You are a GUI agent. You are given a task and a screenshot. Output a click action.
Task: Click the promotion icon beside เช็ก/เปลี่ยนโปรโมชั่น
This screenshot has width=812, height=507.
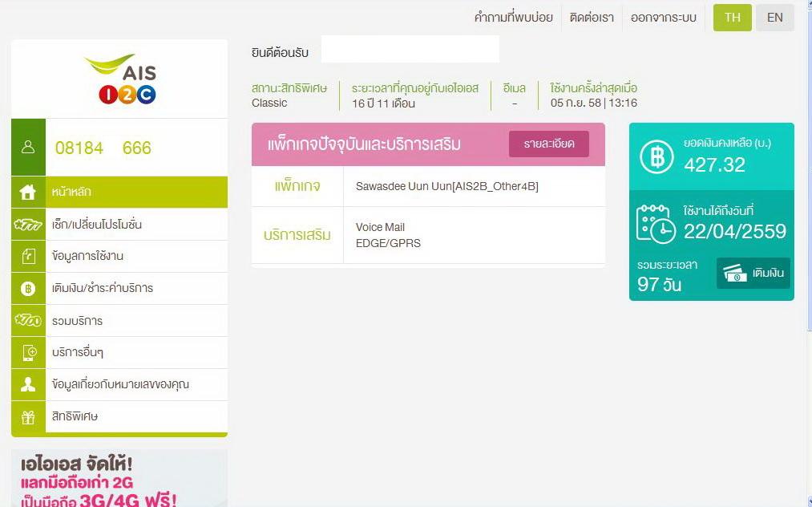(28, 225)
